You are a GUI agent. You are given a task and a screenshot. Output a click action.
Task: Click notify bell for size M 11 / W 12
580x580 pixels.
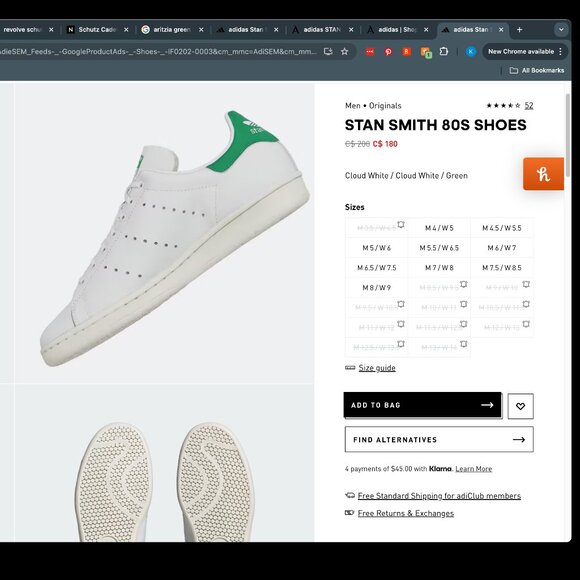click(x=401, y=324)
